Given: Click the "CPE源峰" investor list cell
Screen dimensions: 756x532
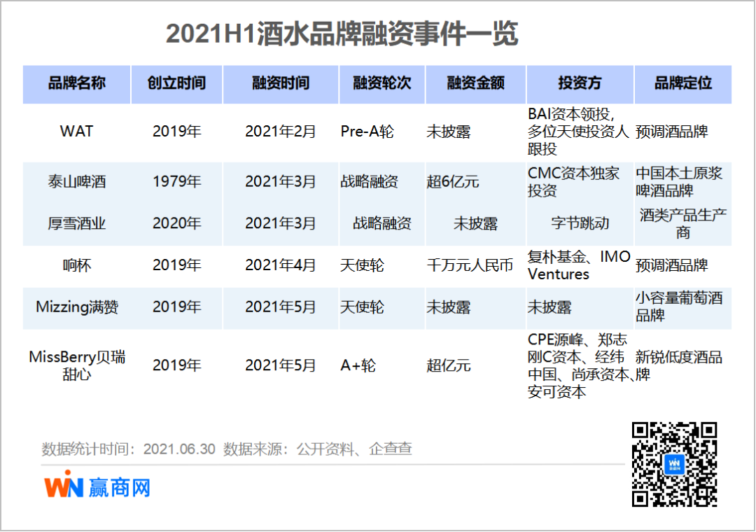Looking at the screenshot, I should 580,365.
